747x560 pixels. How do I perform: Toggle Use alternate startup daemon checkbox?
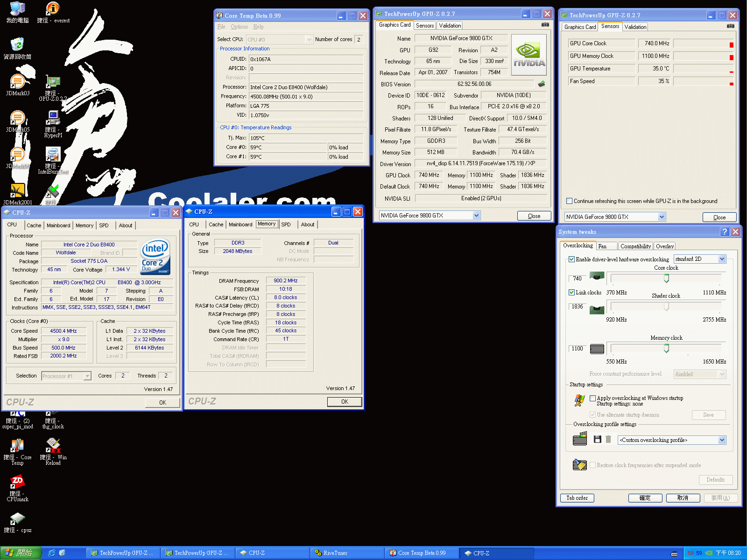click(592, 415)
